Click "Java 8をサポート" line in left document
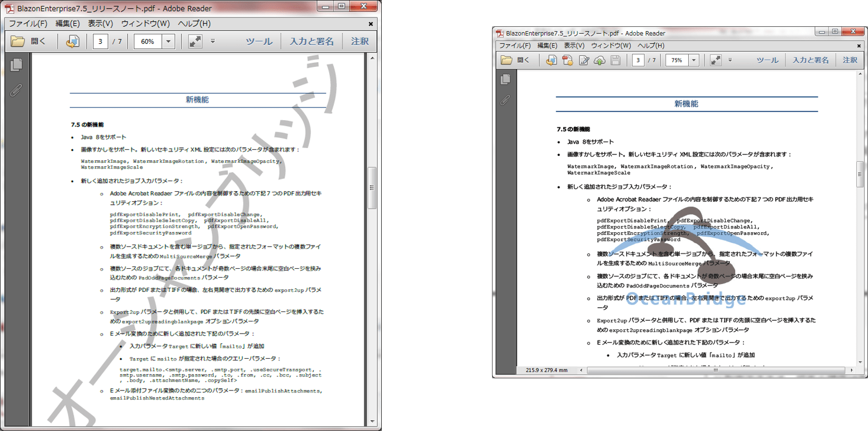This screenshot has height=431, width=868. [x=103, y=137]
